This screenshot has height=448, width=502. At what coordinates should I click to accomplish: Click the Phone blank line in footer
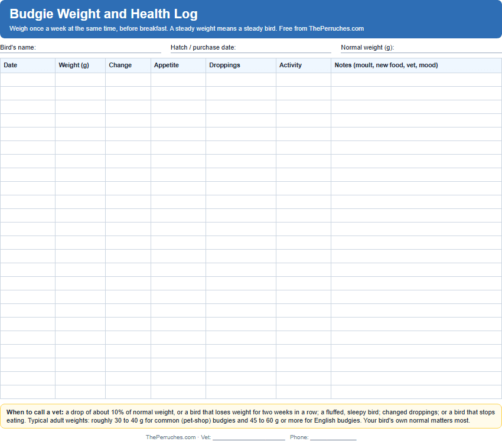(x=333, y=437)
